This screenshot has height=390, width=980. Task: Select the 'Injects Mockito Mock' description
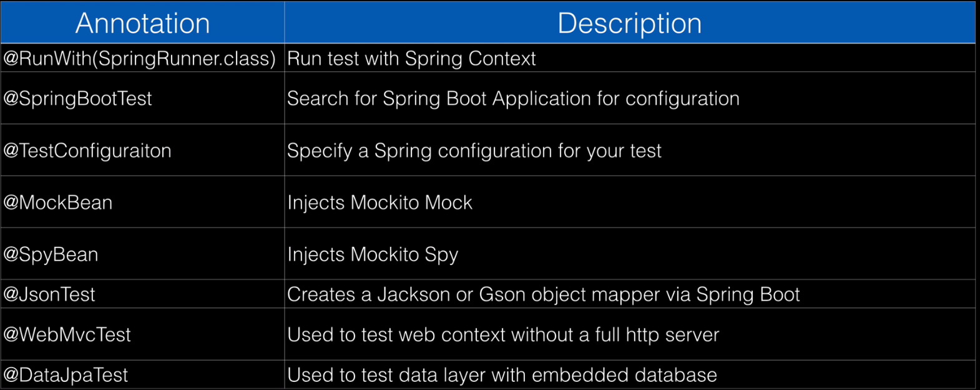pyautogui.click(x=380, y=202)
